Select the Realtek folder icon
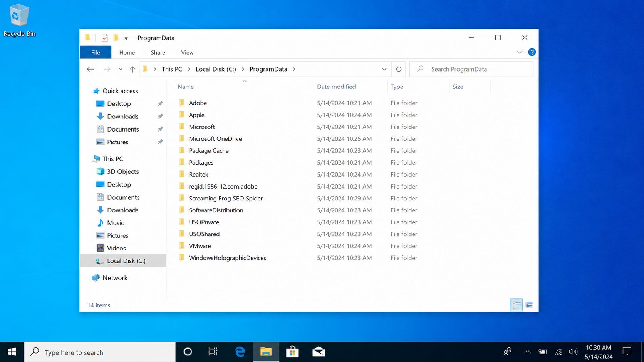644x362 pixels. pos(182,174)
